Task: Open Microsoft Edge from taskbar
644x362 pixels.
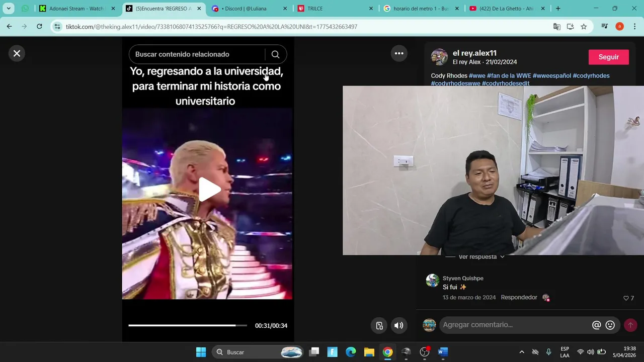Action: click(351, 352)
